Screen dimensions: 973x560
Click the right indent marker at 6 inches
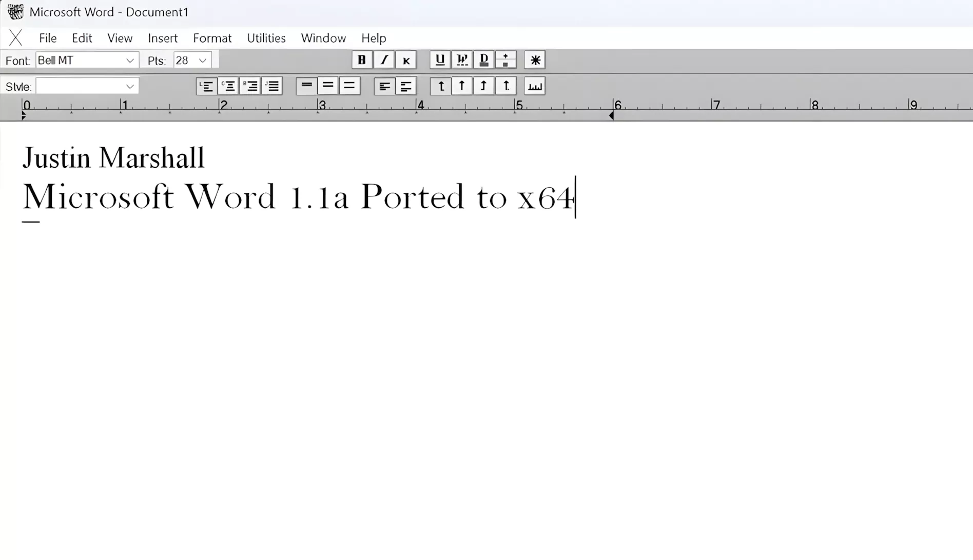click(611, 116)
